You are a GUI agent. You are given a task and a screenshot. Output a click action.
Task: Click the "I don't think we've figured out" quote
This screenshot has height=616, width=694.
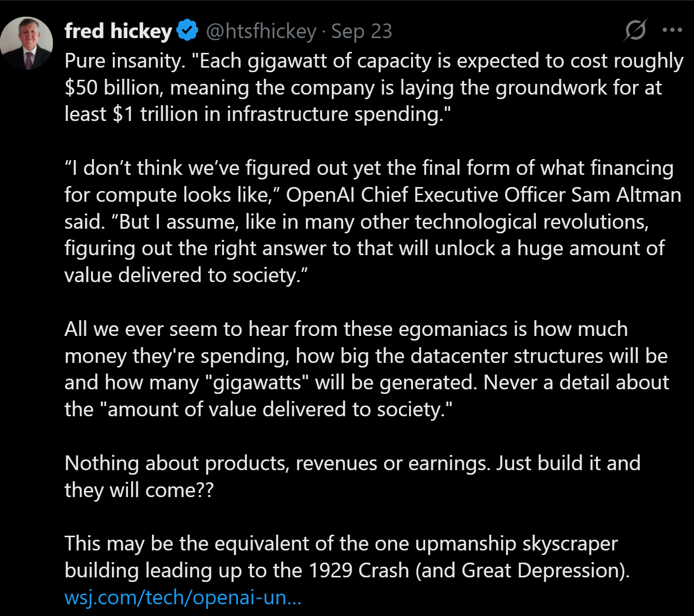(188, 168)
